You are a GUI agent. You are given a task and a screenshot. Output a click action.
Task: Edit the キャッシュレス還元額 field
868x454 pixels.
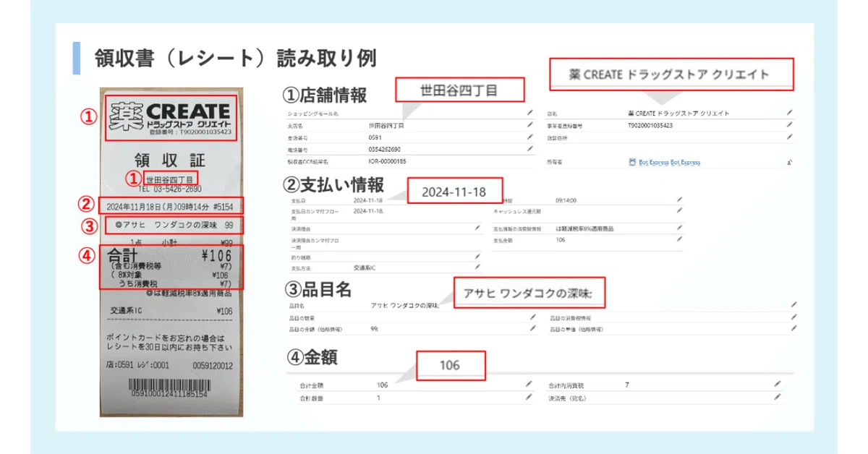point(678,210)
